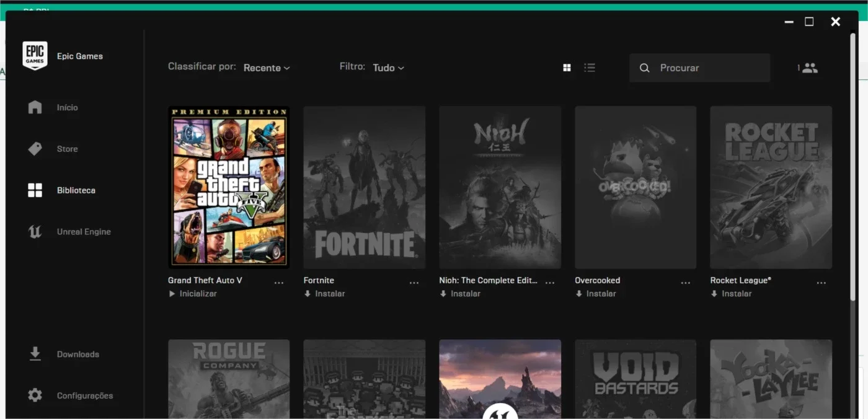Click Instalar under Rocket League

[731, 294]
